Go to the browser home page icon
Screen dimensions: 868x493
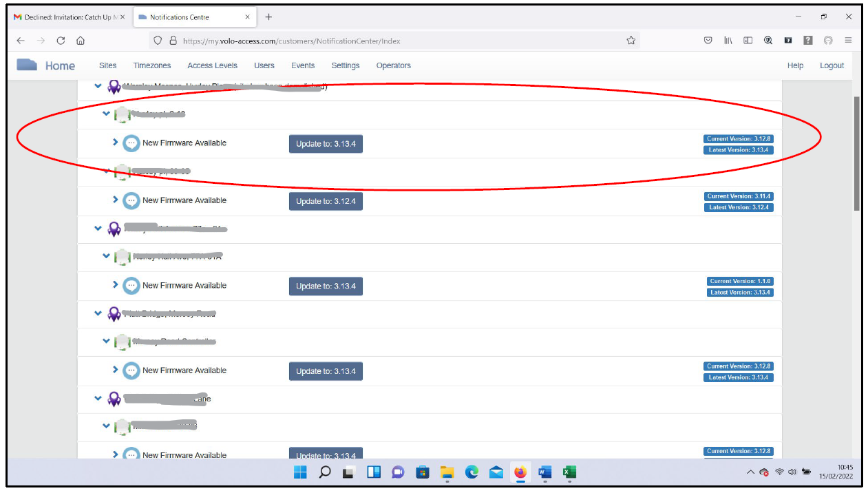tap(81, 41)
